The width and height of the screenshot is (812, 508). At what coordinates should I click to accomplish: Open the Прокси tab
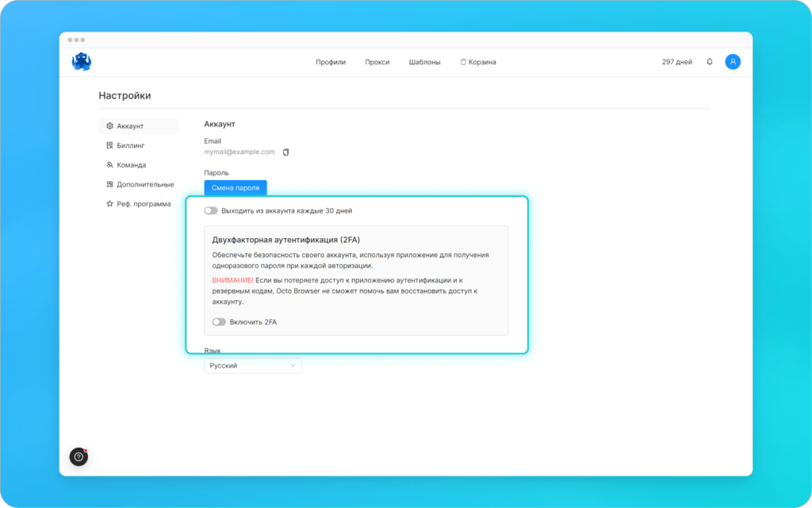(x=377, y=62)
